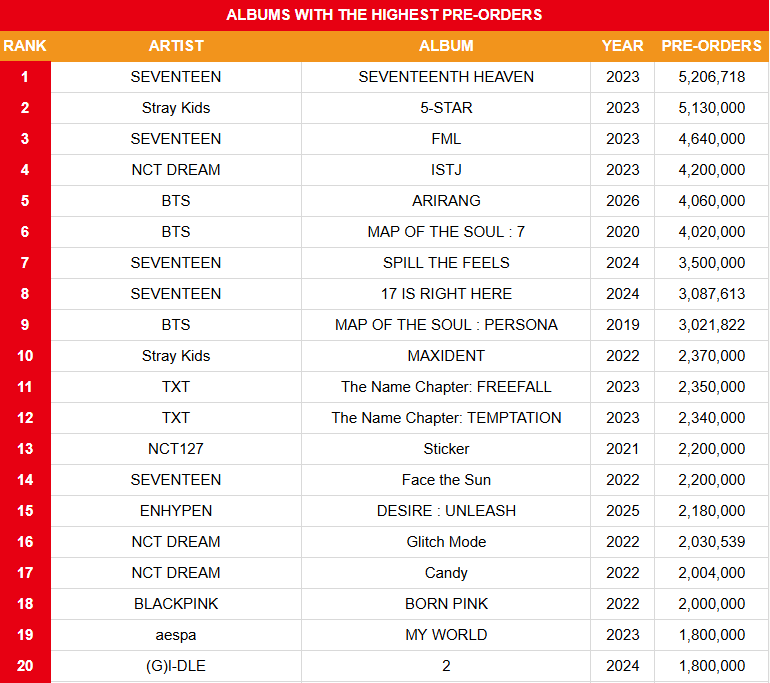Click the year cell 2025
Screen dimensions: 770x683
(x=623, y=511)
